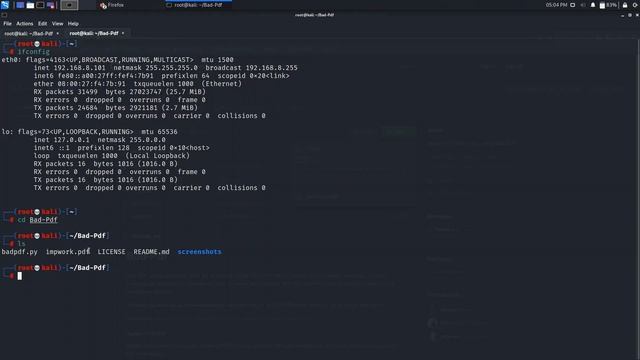Open the notifications bell icon
Screen dimensions: 640x360
coord(593,5)
